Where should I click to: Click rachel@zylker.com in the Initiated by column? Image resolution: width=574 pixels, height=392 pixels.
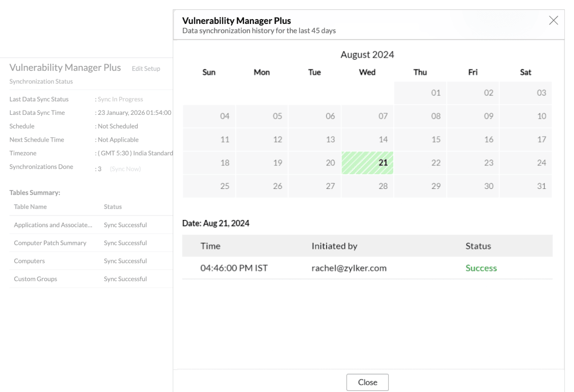click(349, 268)
